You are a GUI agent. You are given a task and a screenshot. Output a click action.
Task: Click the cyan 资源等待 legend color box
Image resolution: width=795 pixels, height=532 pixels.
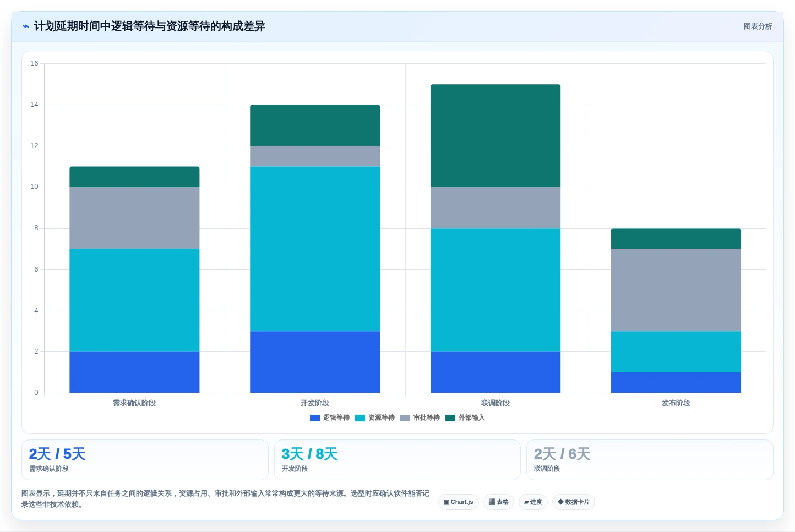coord(360,418)
